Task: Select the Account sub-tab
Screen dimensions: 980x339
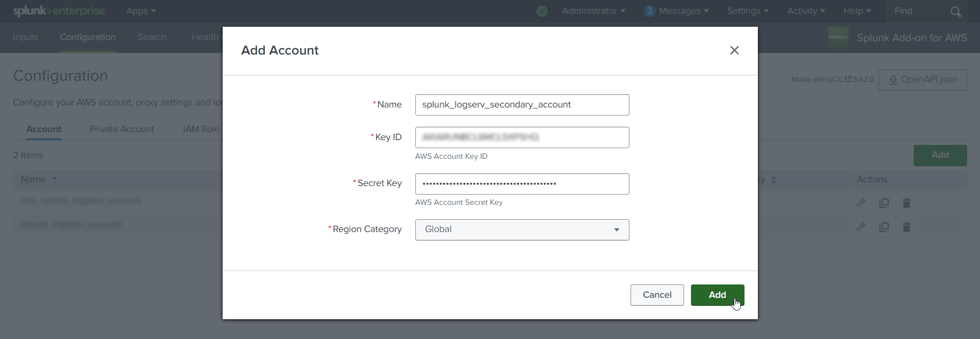Action: pos(44,129)
